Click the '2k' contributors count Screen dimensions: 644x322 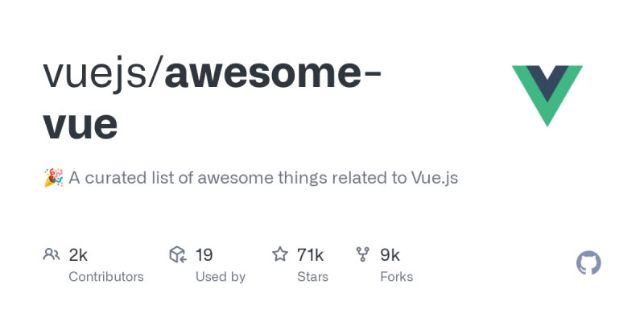click(78, 255)
